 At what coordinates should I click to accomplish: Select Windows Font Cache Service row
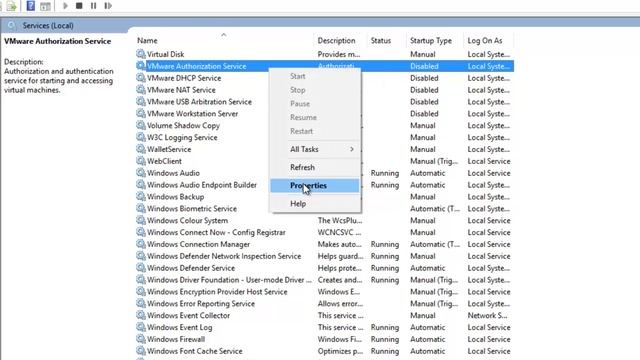click(325, 351)
